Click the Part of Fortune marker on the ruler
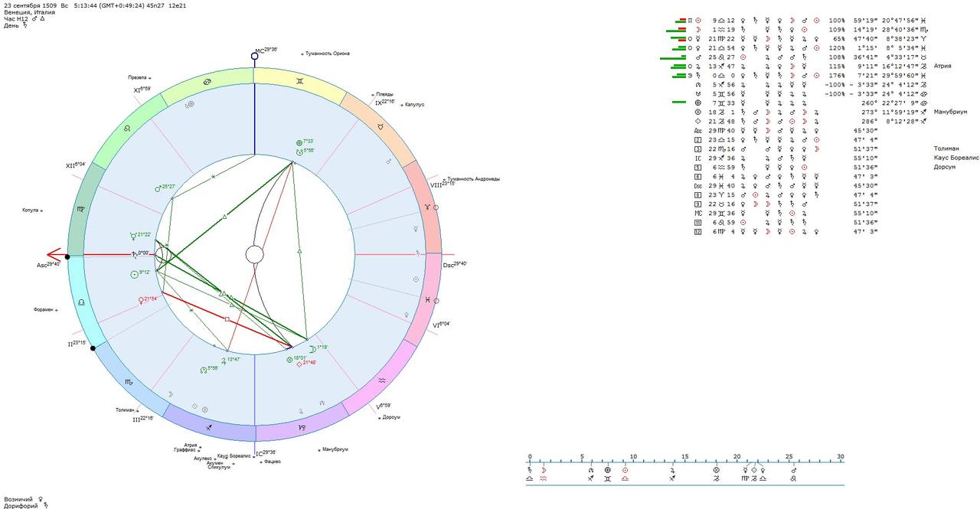The width and height of the screenshot is (980, 509). (608, 470)
